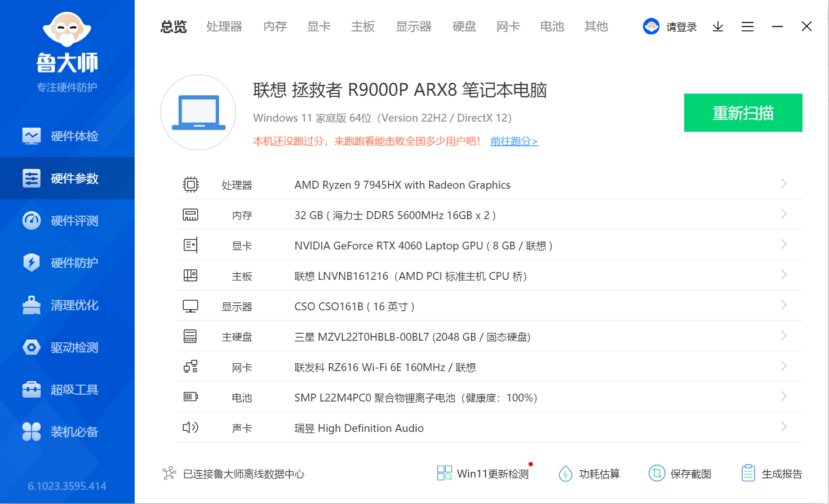Screen dimensions: 829x504
Task: Open 清理优化 cleanup section
Action: click(67, 305)
